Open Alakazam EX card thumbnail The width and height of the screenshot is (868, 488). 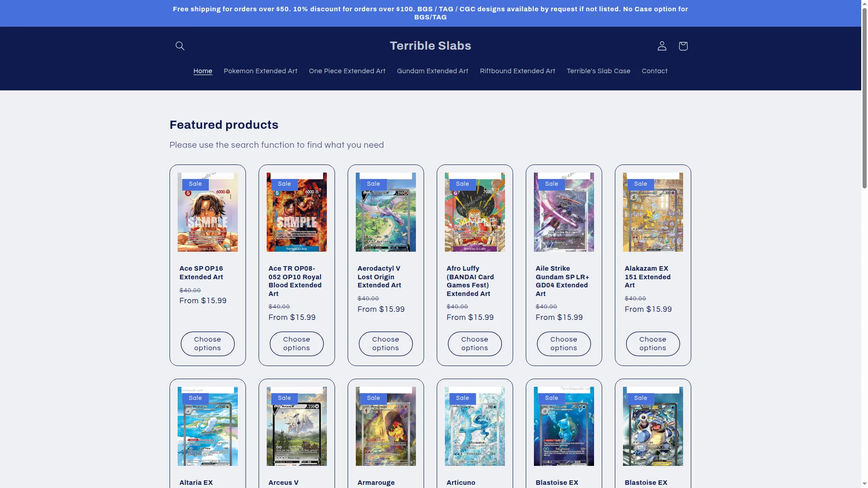653,212
